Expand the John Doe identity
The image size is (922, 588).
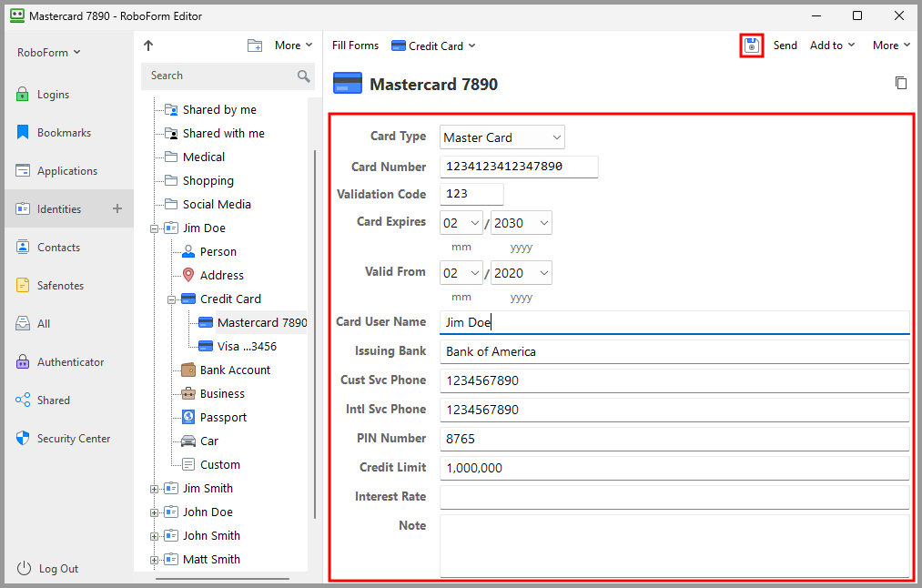[x=154, y=512]
